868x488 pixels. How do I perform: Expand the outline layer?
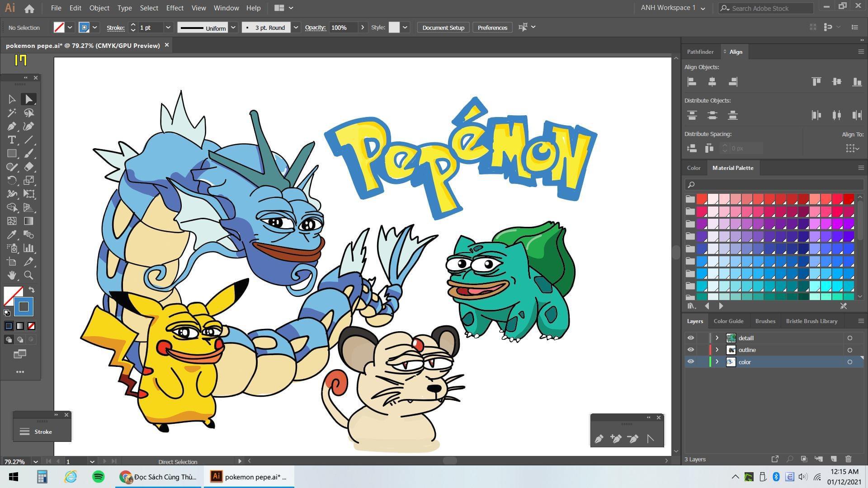pyautogui.click(x=717, y=350)
